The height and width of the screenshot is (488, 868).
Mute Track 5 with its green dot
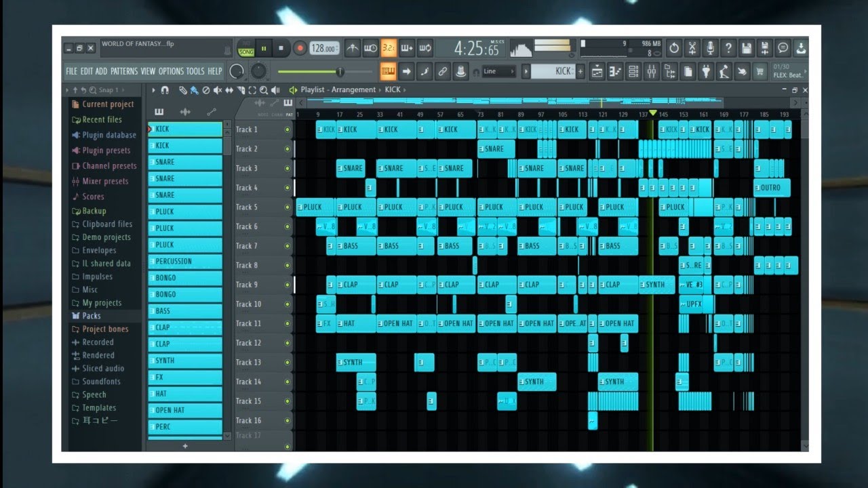click(288, 207)
